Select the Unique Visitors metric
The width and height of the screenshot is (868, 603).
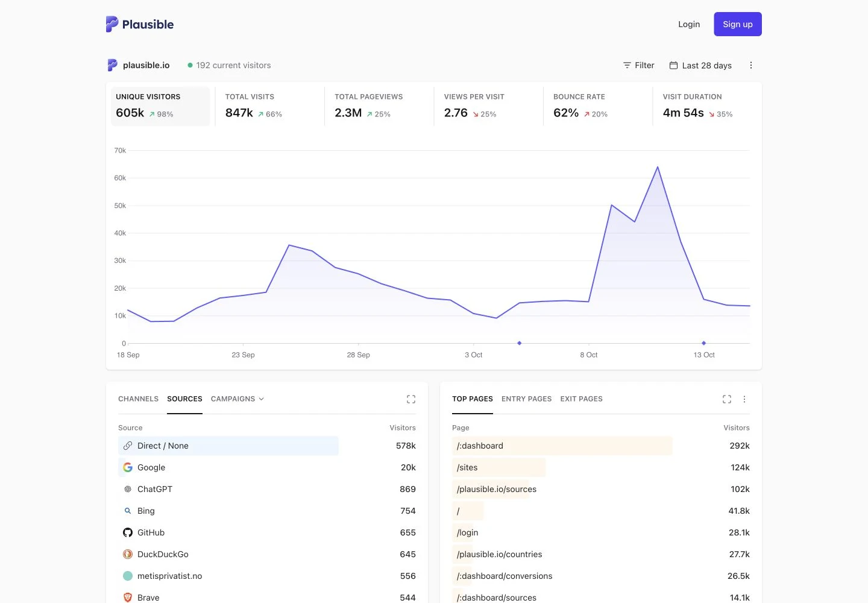160,106
